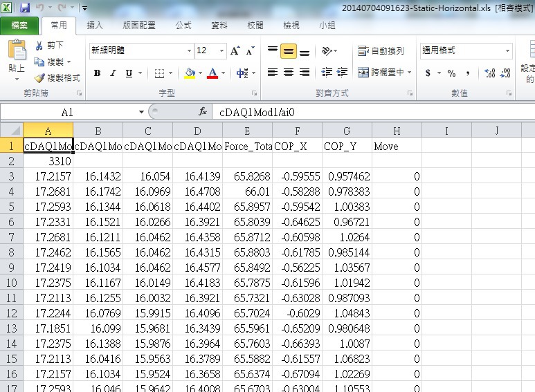Click the Cut scissors icon
Screen dimensions: 535x392
pyautogui.click(x=40, y=46)
